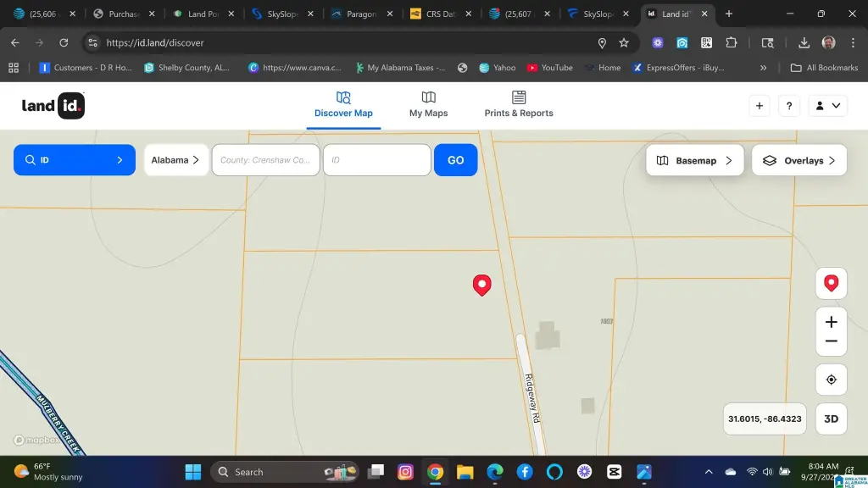The height and width of the screenshot is (488, 868).
Task: Click the red drop-pin tool button
Action: click(831, 283)
